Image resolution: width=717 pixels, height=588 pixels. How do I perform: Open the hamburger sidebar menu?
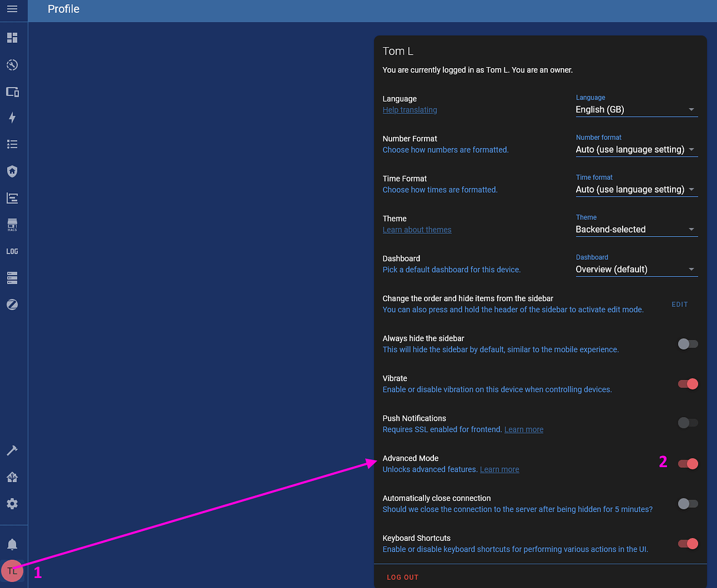(12, 9)
